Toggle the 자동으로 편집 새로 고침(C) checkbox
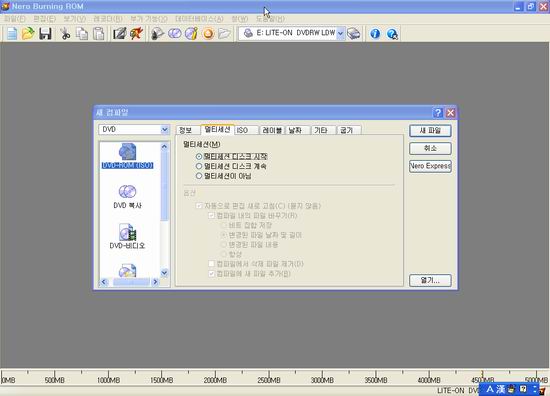Image resolution: width=550 pixels, height=396 pixels. [x=199, y=206]
